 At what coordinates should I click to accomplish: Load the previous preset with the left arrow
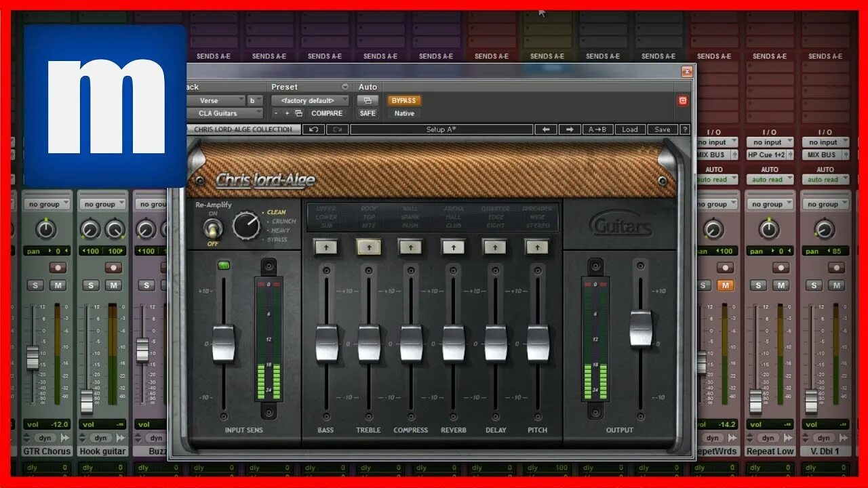click(x=545, y=129)
